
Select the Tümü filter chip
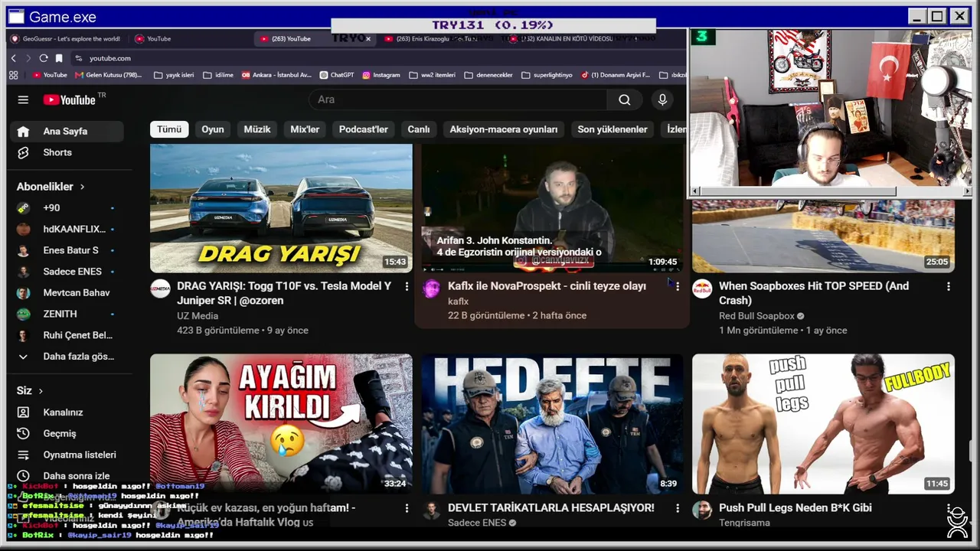click(x=169, y=129)
